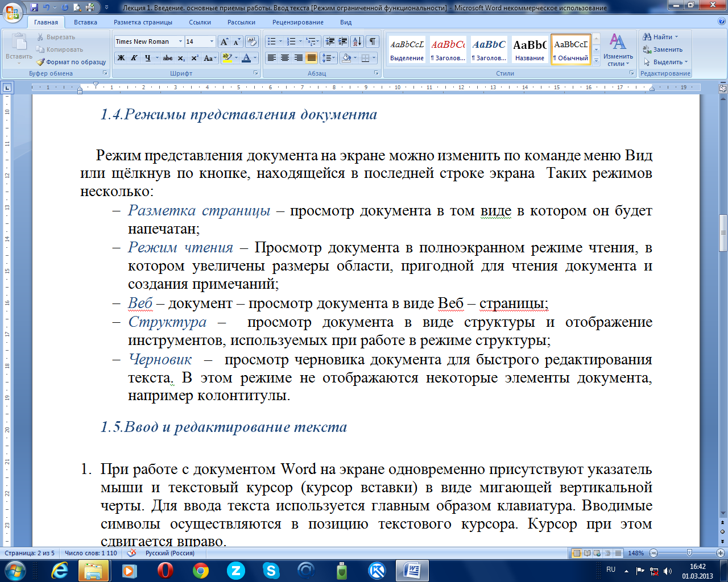Click the Вставить (Paste) button

[x=19, y=48]
